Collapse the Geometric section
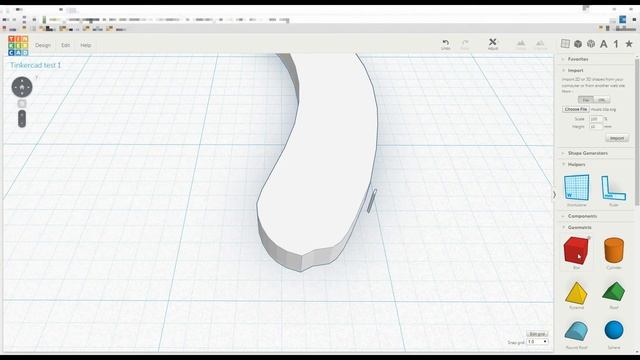640x360 pixels. tap(579, 227)
